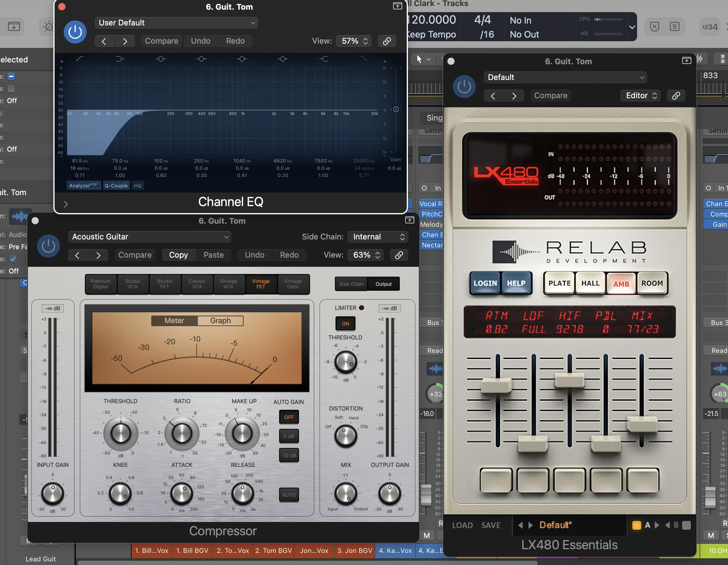Switch meter display to Graph tab

pyautogui.click(x=220, y=320)
